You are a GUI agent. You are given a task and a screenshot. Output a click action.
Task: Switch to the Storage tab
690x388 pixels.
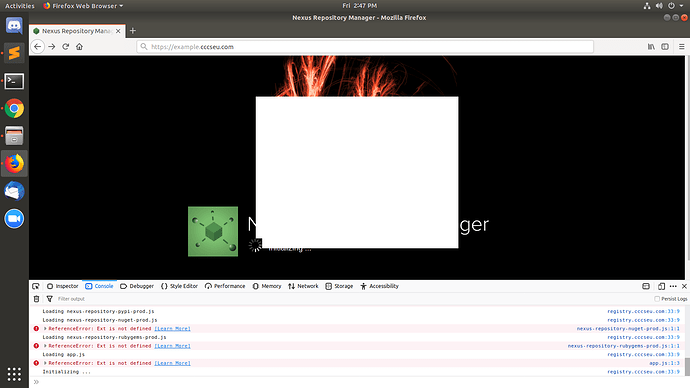[x=339, y=286]
